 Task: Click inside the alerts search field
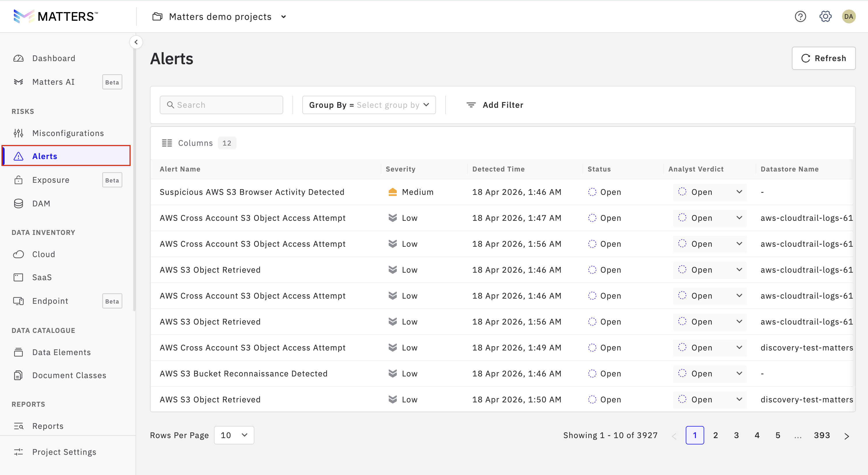[221, 105]
